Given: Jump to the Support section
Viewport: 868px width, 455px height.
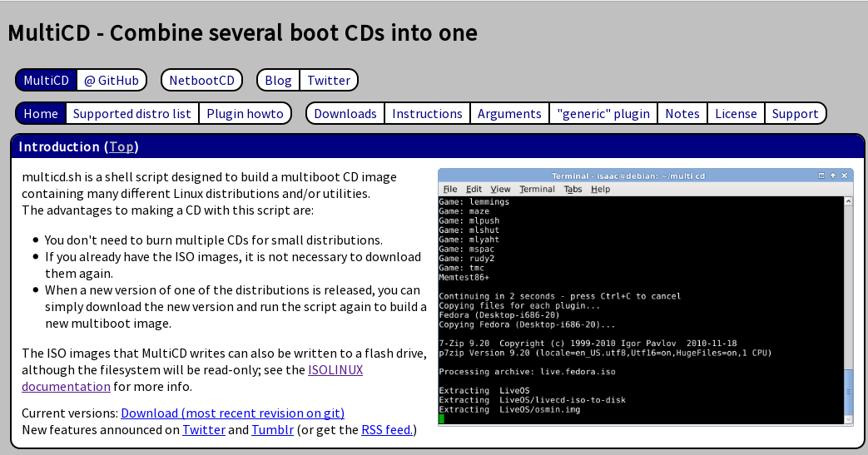Looking at the screenshot, I should [795, 113].
